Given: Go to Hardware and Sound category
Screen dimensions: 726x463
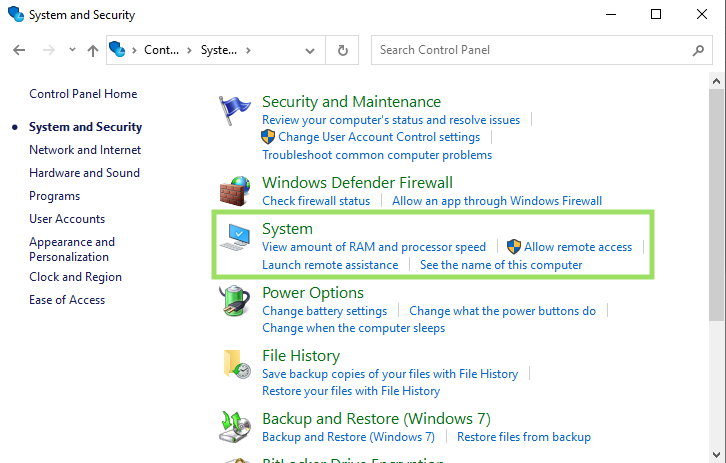Looking at the screenshot, I should click(84, 173).
